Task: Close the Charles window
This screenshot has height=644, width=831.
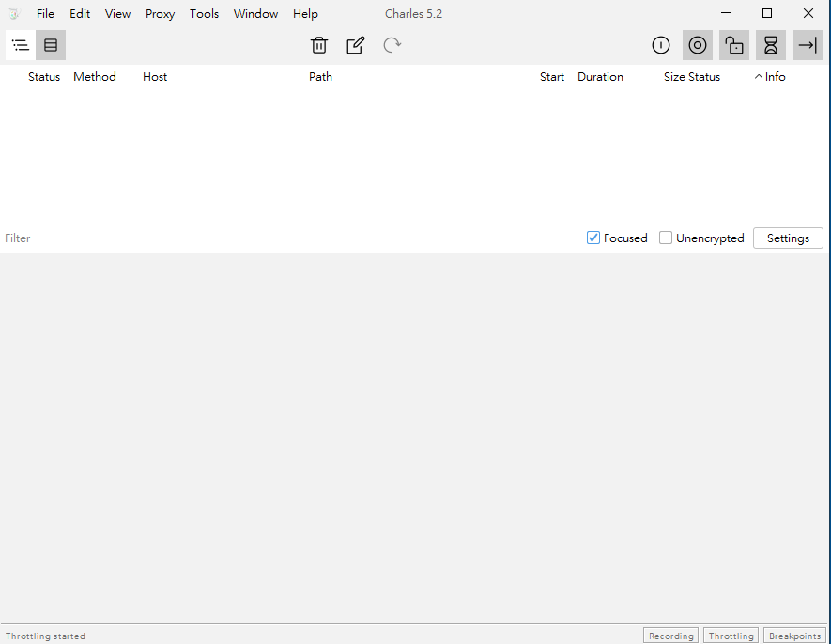Action: pos(808,13)
